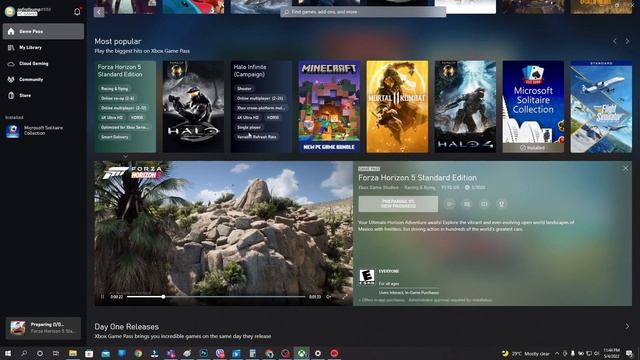Click the ESRB Everyone rating icon
Image resolution: width=640 pixels, height=360 pixels.
point(367,277)
